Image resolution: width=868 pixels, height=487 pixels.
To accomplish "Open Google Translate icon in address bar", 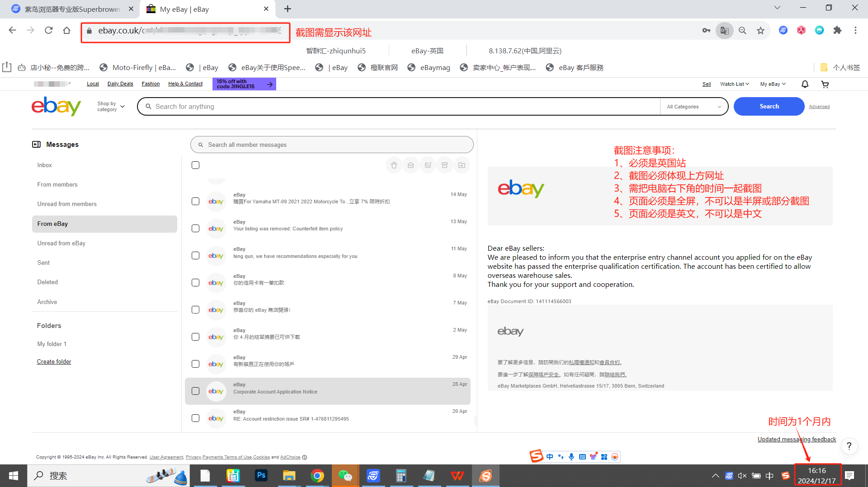I will pos(724,30).
